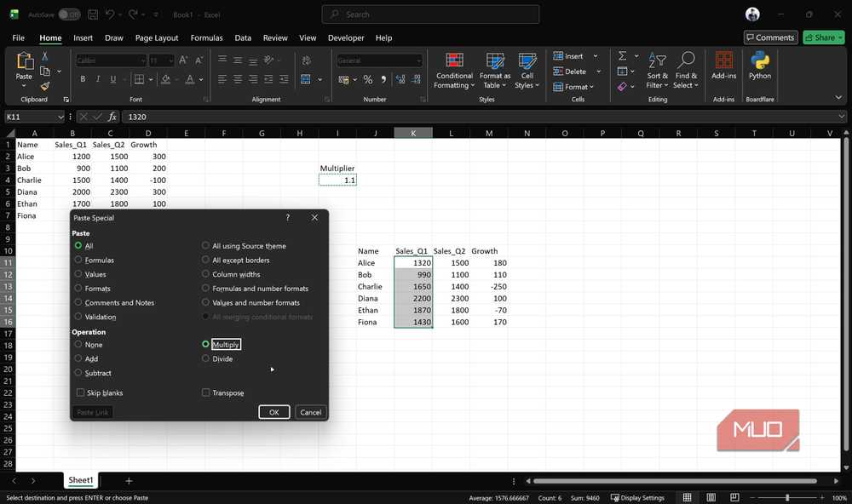Screen dimensions: 852x504
Task: Toggle Italic formatting
Action: 98,79
